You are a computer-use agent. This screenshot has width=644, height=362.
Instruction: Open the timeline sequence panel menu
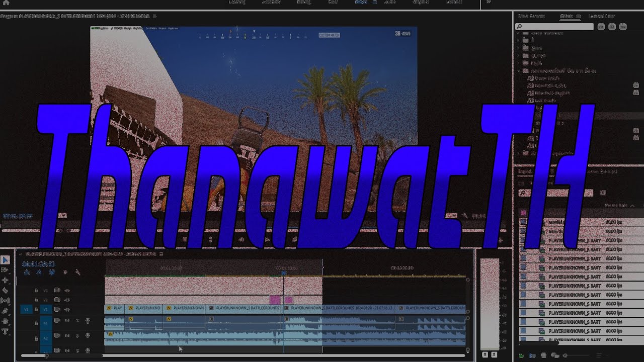(160, 255)
